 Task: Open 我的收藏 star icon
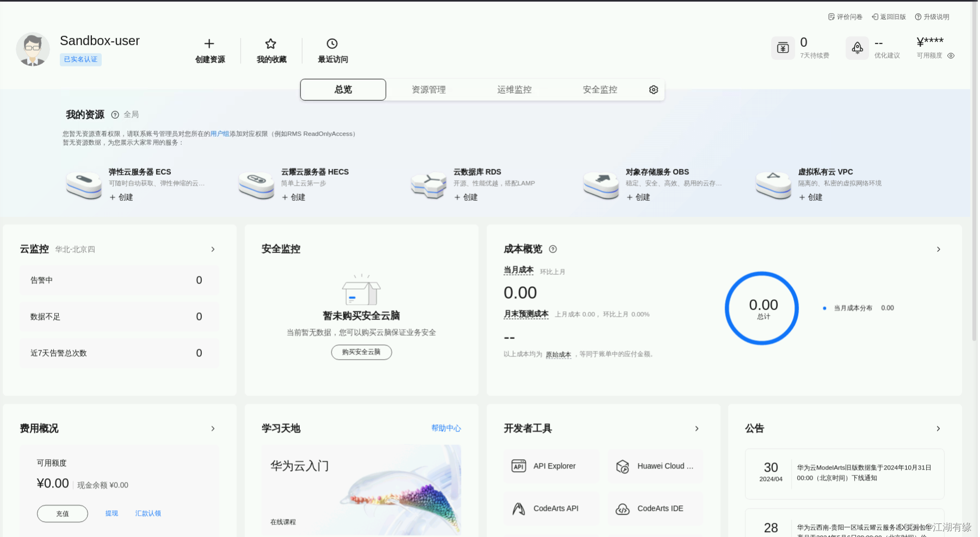tap(270, 43)
